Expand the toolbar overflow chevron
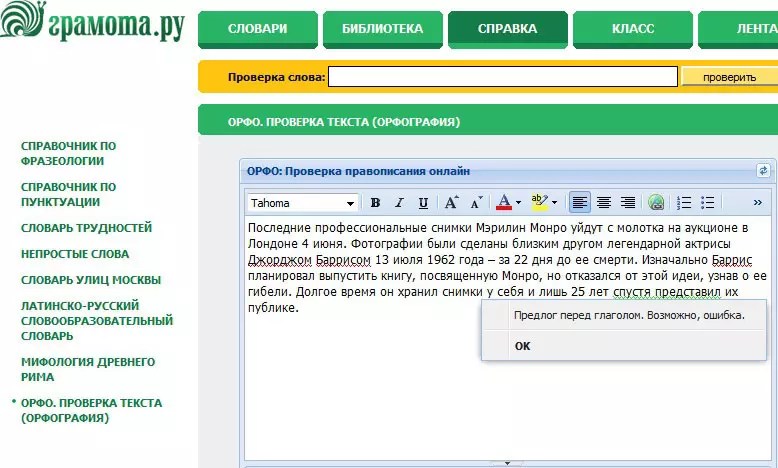The height and width of the screenshot is (468, 778). point(757,203)
